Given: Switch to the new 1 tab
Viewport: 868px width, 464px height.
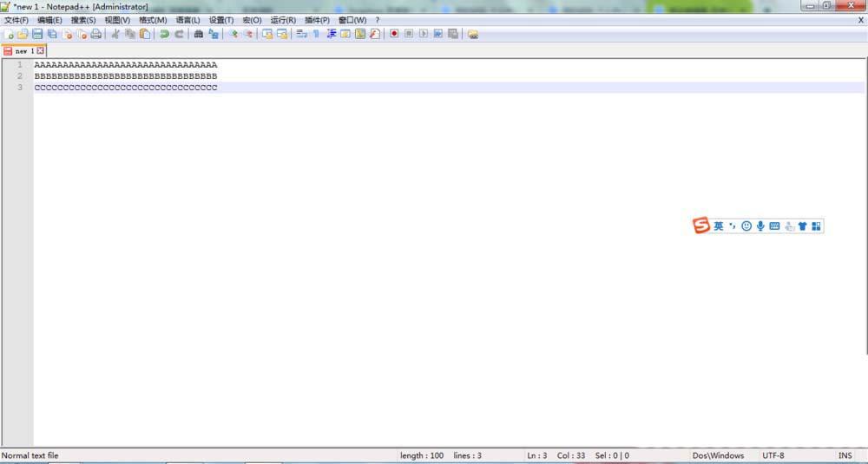Looking at the screenshot, I should point(23,51).
